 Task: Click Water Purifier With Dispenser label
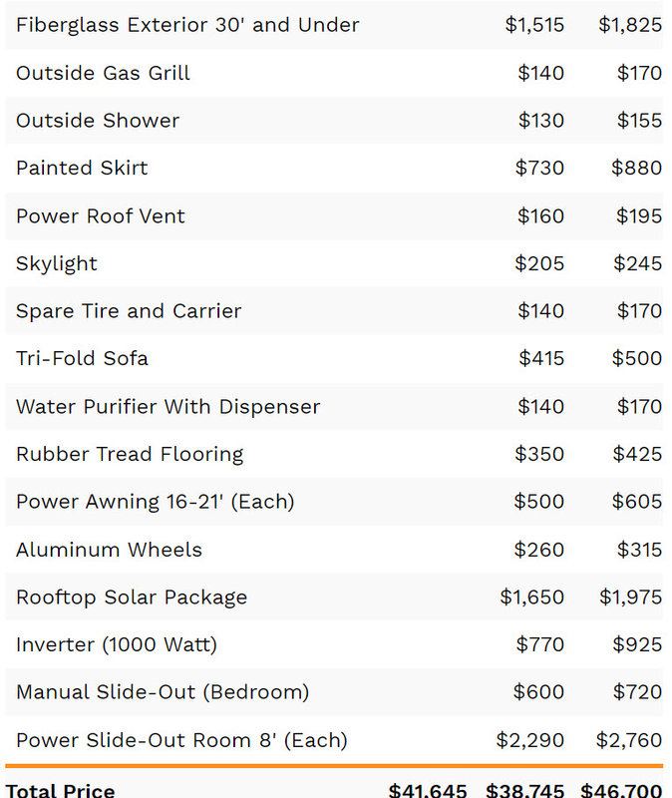tap(168, 407)
